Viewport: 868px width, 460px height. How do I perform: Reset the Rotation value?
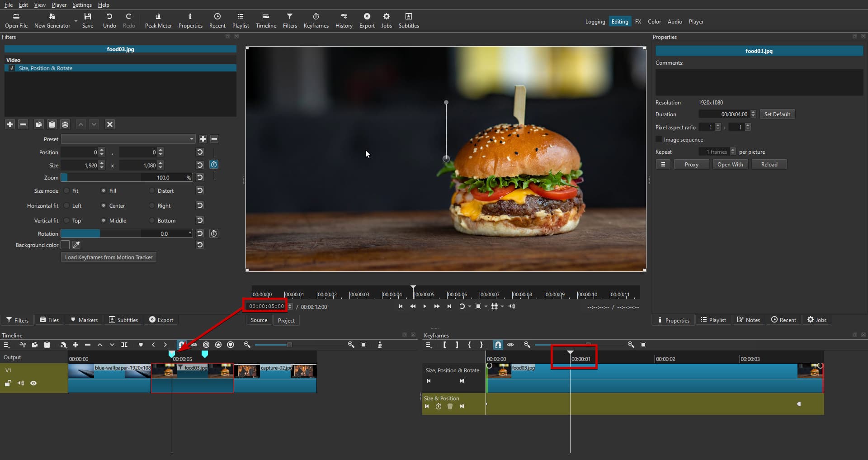click(200, 233)
